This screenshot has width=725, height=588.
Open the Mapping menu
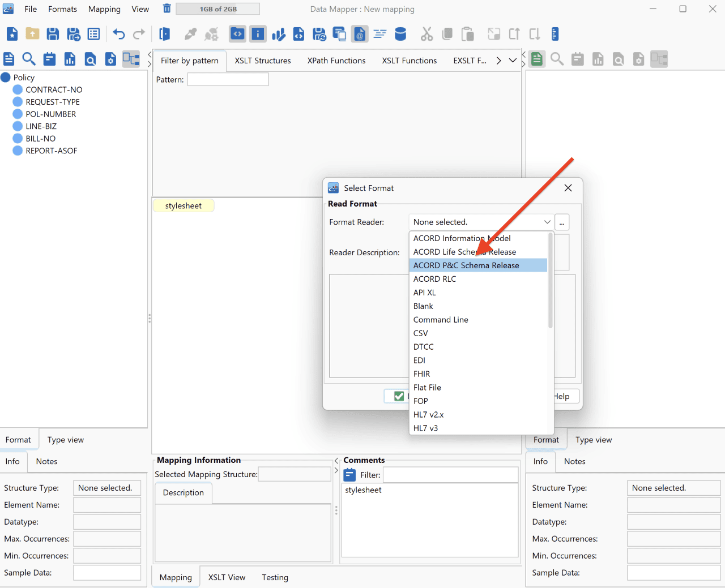click(104, 9)
